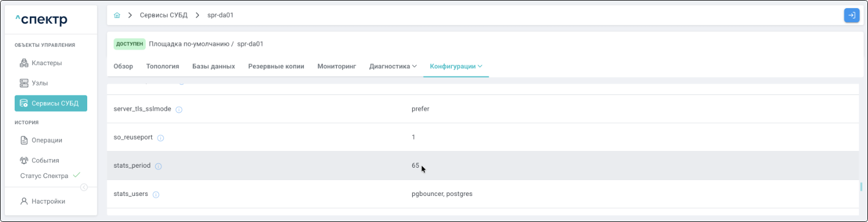Image resolution: width=868 pixels, height=222 pixels.
Task: Switch to the Обзор tab
Action: 123,66
